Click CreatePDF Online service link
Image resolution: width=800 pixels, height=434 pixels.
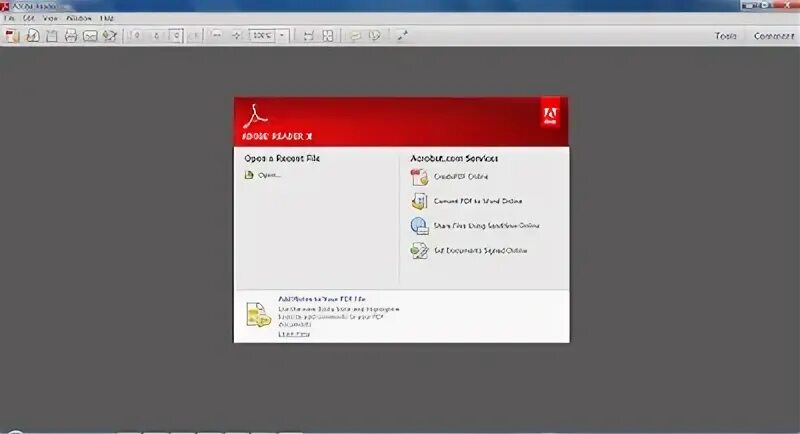pos(461,176)
